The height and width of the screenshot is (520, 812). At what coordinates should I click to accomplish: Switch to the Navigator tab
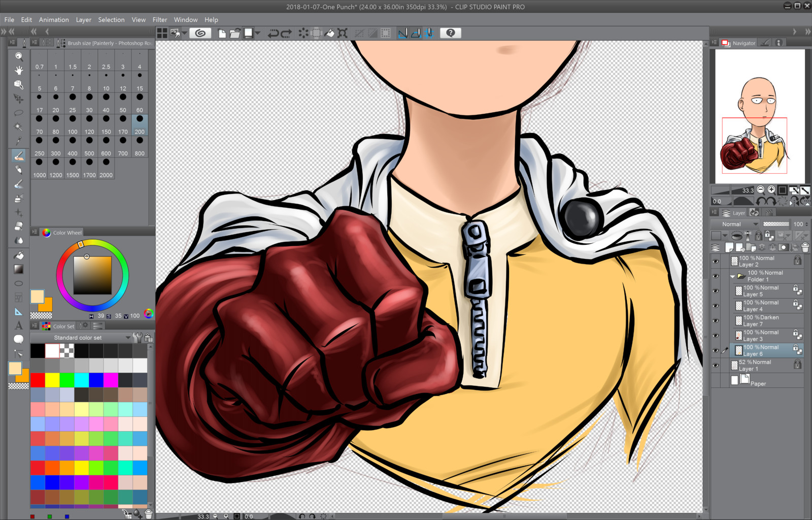(x=739, y=43)
